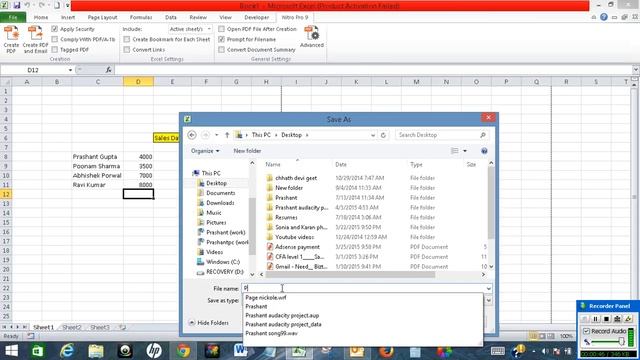Open the Save as type dropdown

click(489, 300)
